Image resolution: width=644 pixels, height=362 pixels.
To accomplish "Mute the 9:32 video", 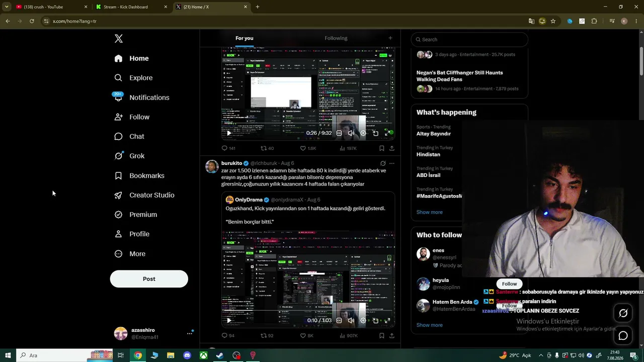I will tap(351, 133).
